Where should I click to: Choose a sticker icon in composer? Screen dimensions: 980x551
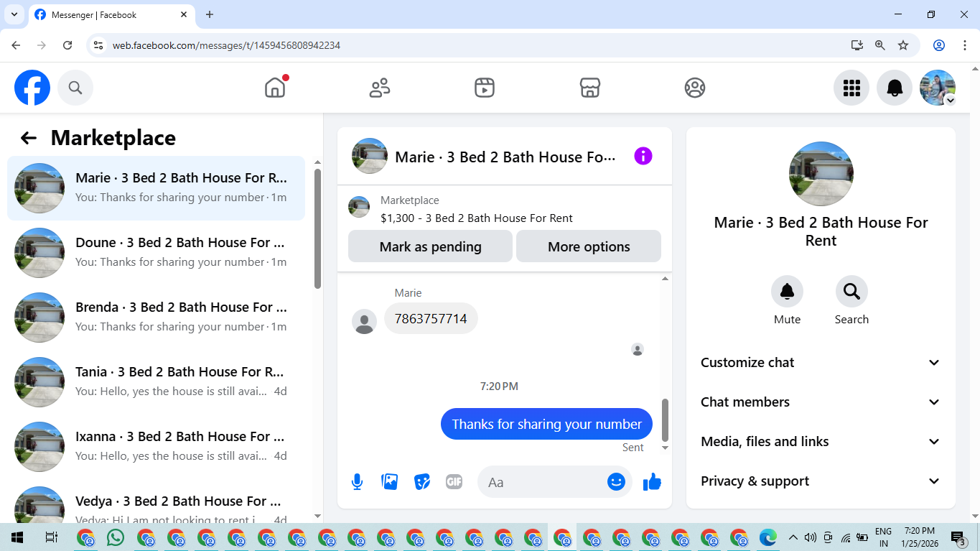[x=422, y=482]
